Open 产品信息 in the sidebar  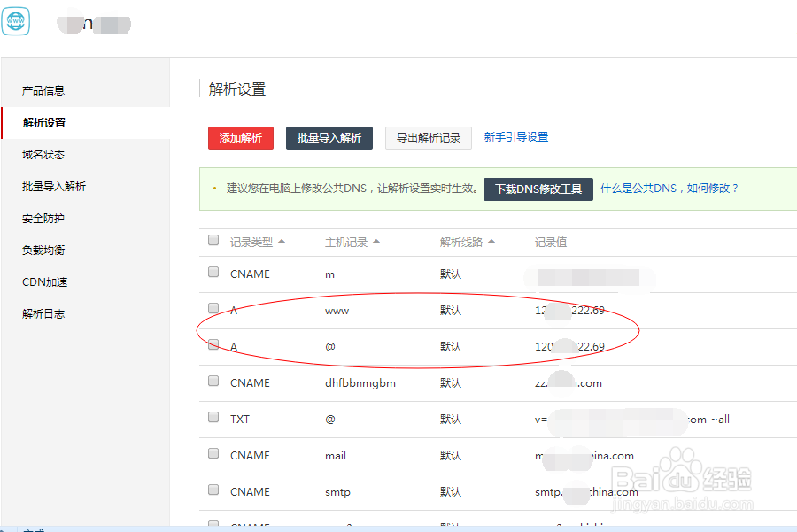click(42, 89)
